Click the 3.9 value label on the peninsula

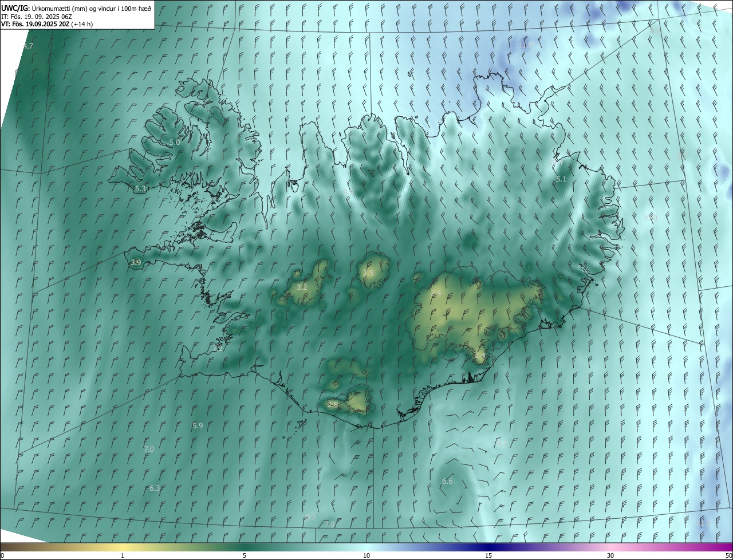136,262
